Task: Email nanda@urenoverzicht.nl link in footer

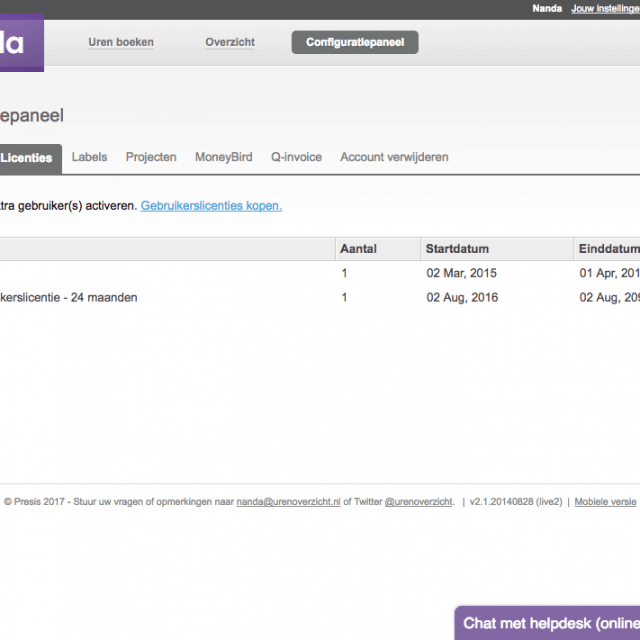Action: tap(288, 502)
